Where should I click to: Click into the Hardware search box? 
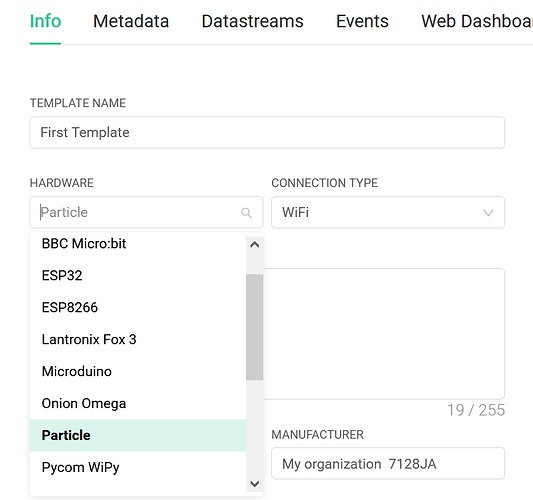[146, 212]
